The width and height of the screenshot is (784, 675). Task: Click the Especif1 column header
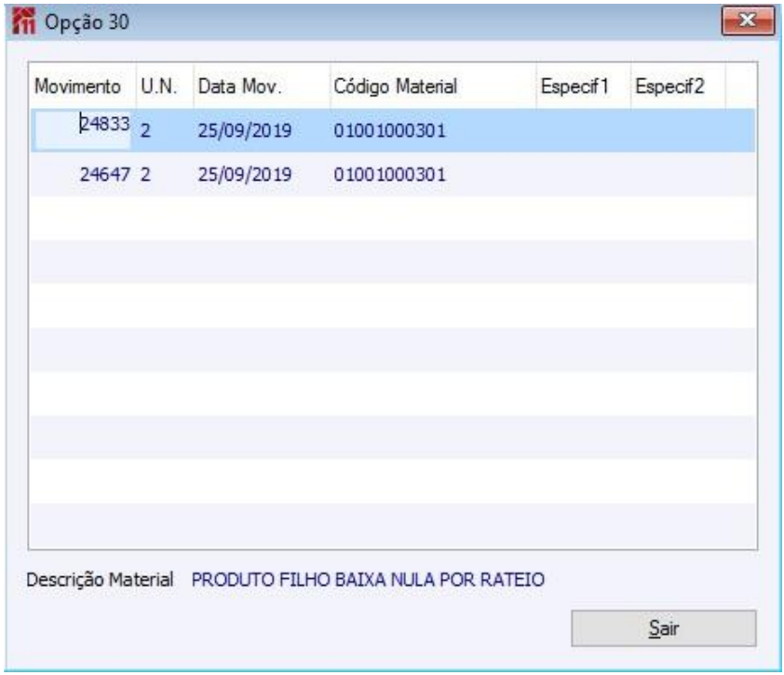coord(584,86)
